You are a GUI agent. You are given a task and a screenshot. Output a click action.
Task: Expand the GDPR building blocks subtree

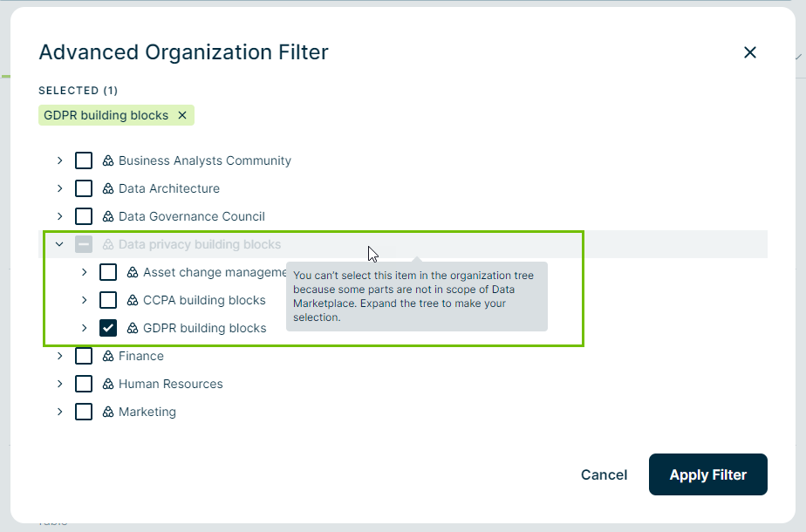pyautogui.click(x=84, y=328)
